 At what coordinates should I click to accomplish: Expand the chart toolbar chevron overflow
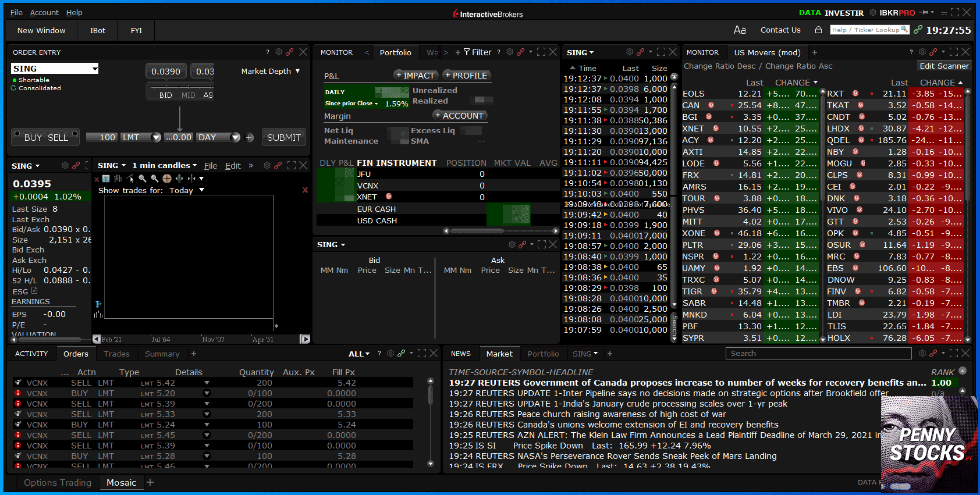pos(251,165)
